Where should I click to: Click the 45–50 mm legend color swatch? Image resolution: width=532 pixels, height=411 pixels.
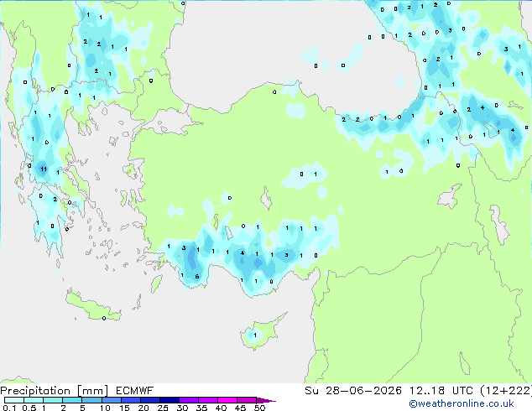point(247,400)
